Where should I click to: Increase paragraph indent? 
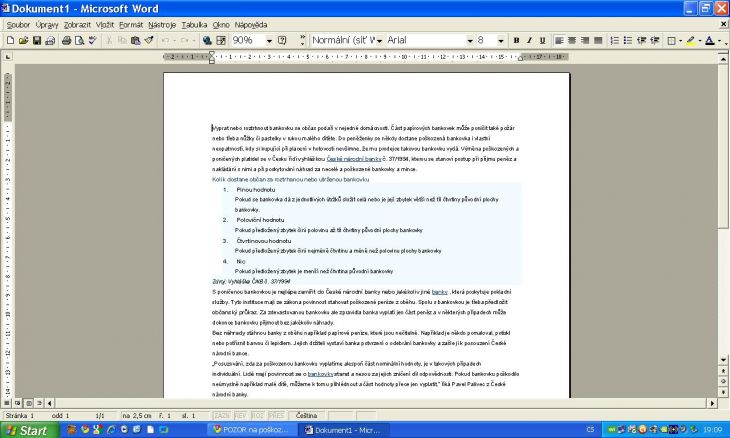655,40
